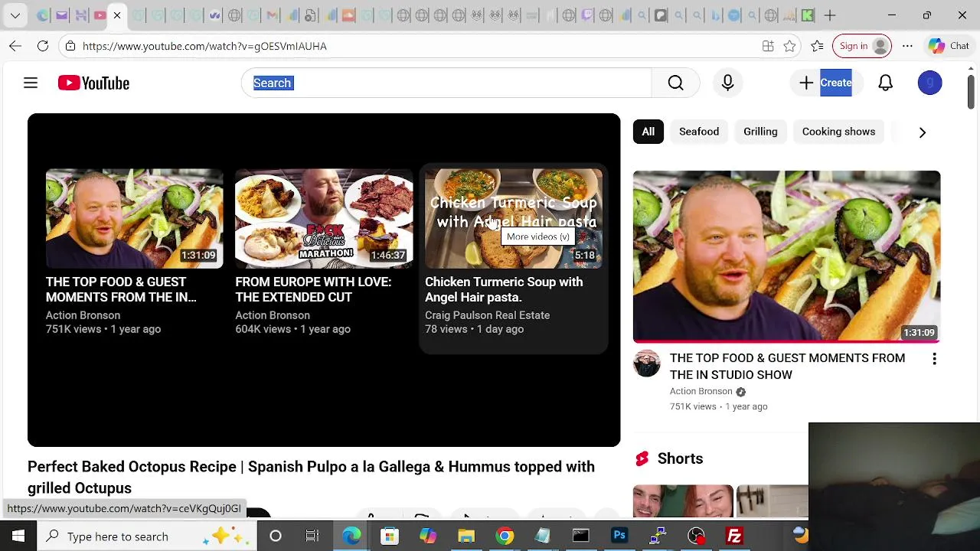Go back in browser history
Viewport: 980px width, 551px height.
click(15, 46)
